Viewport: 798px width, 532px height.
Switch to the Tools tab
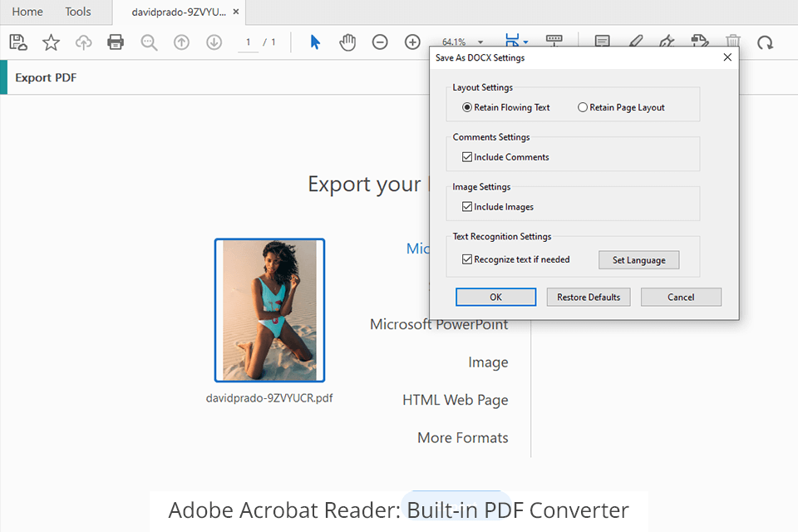point(78,12)
